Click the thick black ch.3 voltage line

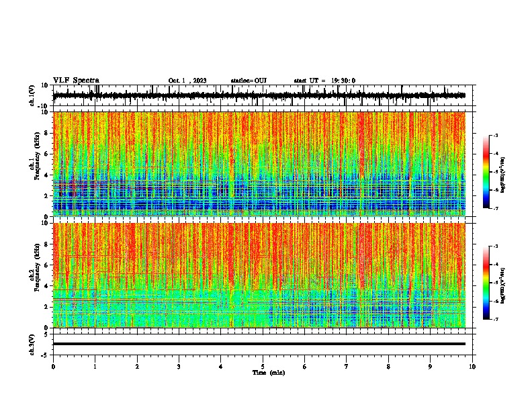[x=259, y=344]
